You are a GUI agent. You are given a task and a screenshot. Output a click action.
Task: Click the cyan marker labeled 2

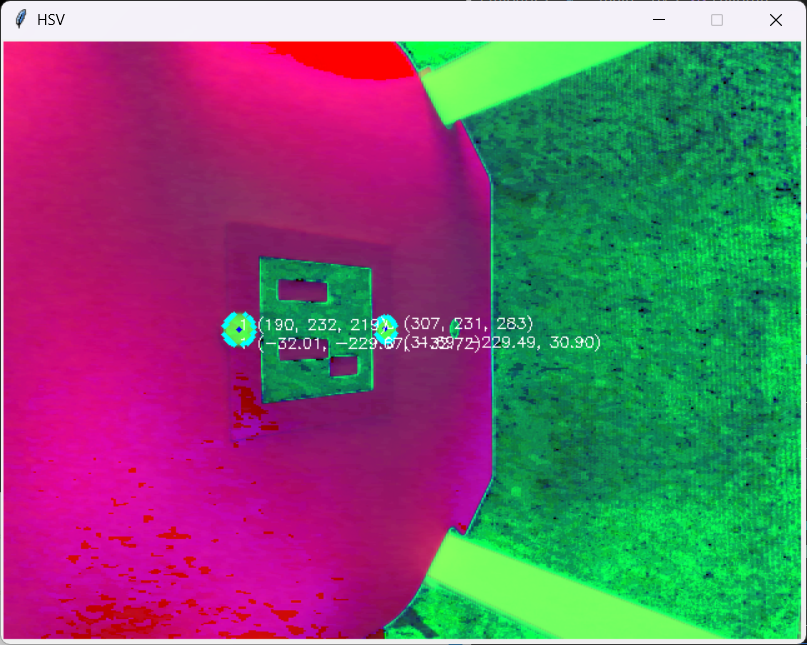point(385,328)
